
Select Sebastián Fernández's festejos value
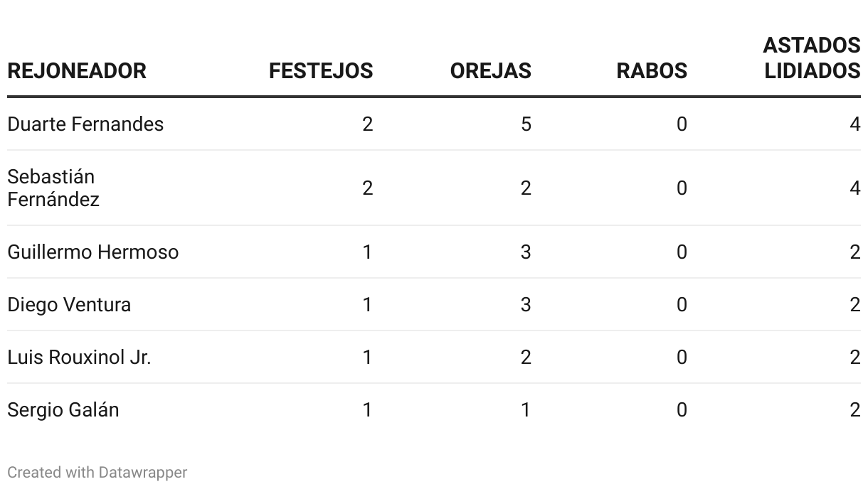368,188
